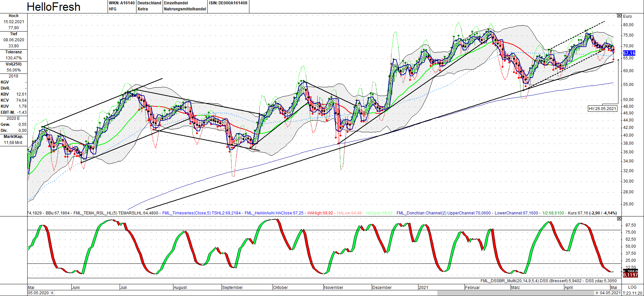644x296 pixels.
Task: Click the FML_DSSBR_Multi indicator legend
Action: pos(549,281)
